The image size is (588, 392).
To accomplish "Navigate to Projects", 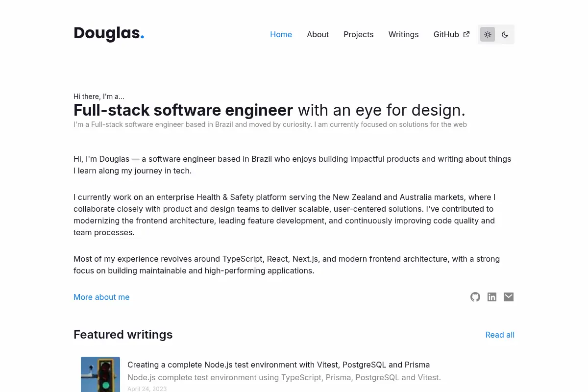I will pos(358,34).
